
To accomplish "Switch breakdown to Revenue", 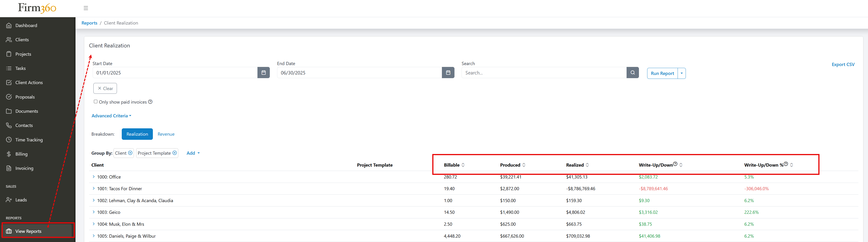I will (x=166, y=134).
